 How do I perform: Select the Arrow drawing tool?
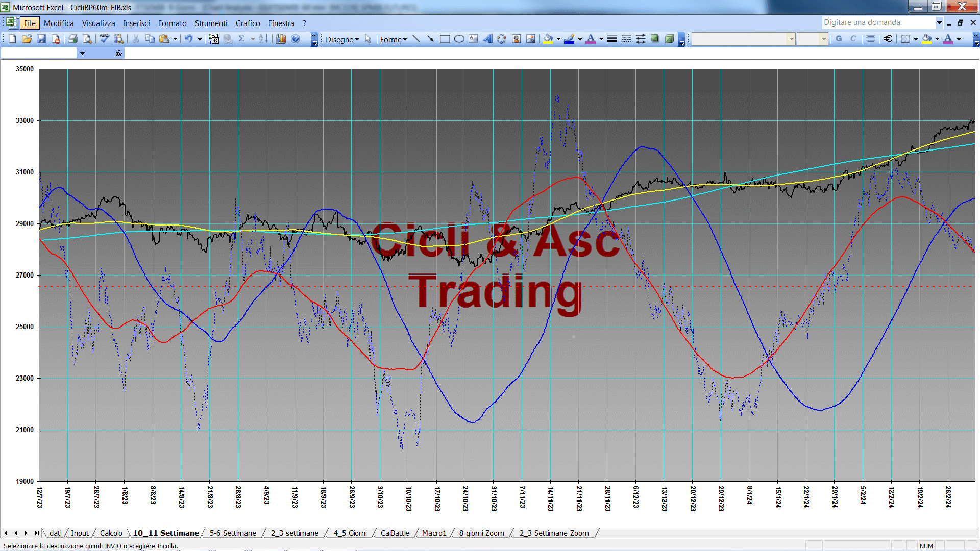point(430,39)
